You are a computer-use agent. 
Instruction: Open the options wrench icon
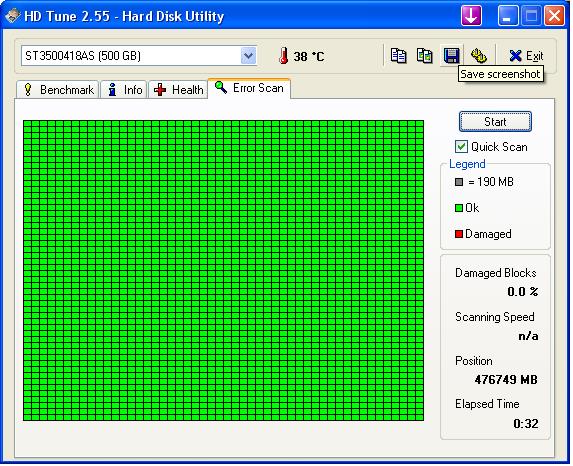click(478, 56)
